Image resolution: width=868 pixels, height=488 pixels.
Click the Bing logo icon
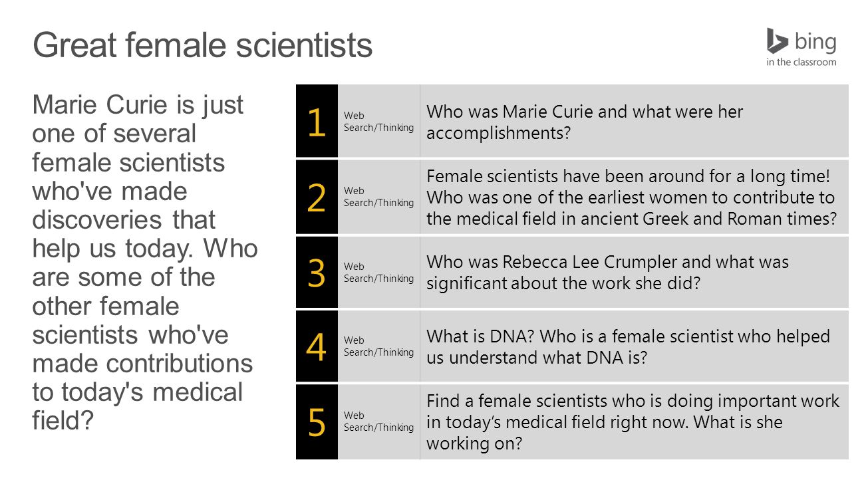[777, 41]
